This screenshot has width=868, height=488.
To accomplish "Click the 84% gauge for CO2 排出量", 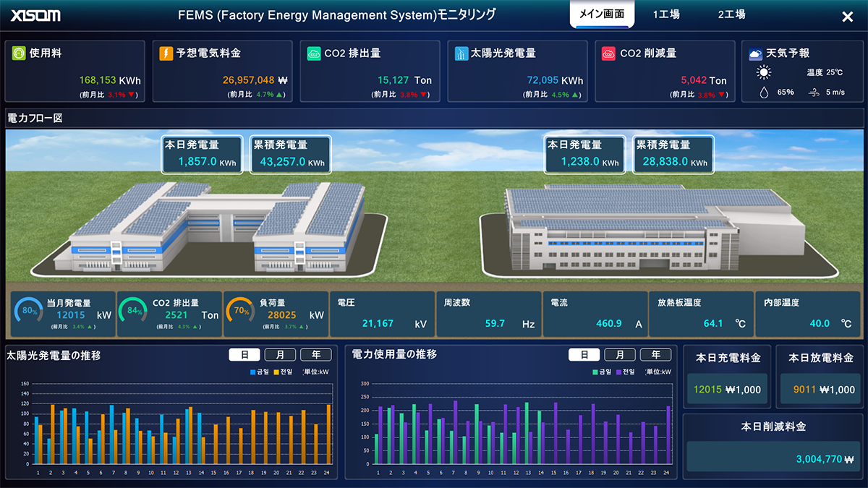I will click(135, 312).
